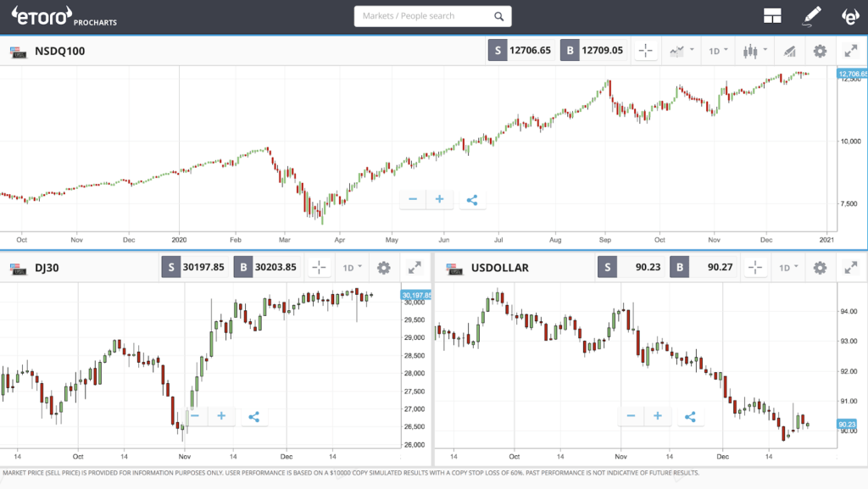Click the NSDQ100 Buy price button 12709.05
The image size is (868, 489).
pyautogui.click(x=593, y=50)
